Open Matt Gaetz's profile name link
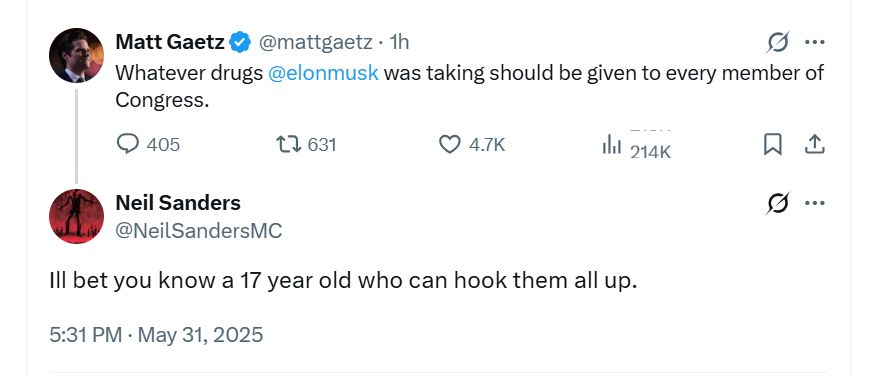 (x=170, y=42)
